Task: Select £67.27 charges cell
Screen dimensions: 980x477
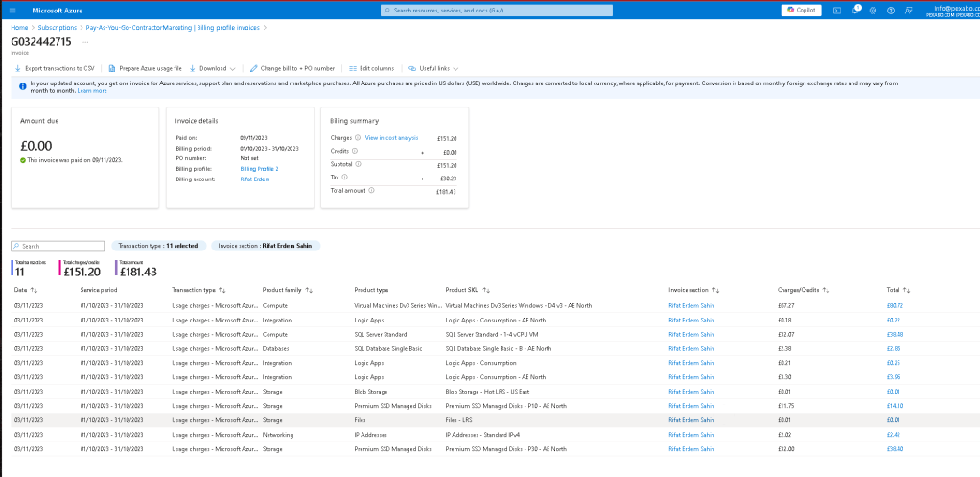Action: pos(785,306)
